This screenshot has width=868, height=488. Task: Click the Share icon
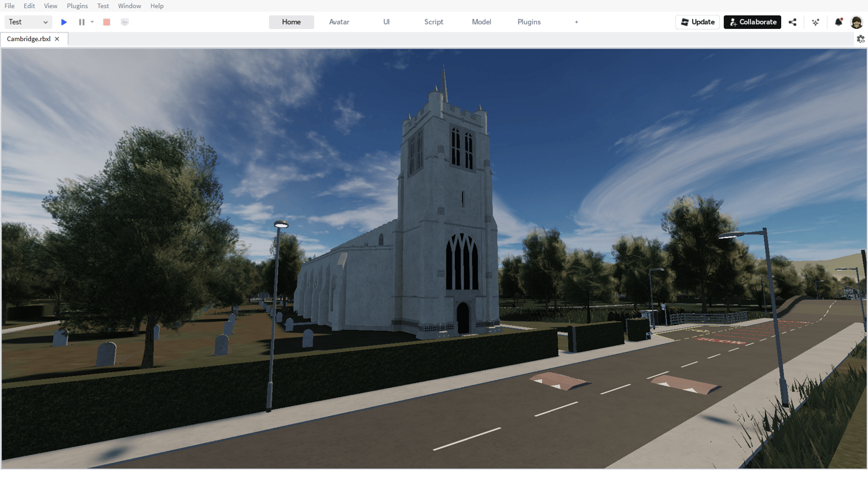pyautogui.click(x=793, y=22)
